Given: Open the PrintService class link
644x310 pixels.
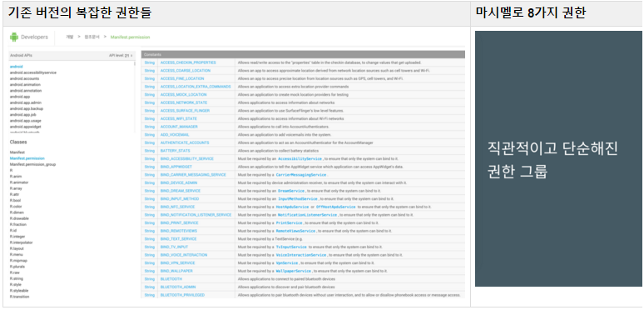Looking at the screenshot, I should coord(289,222).
